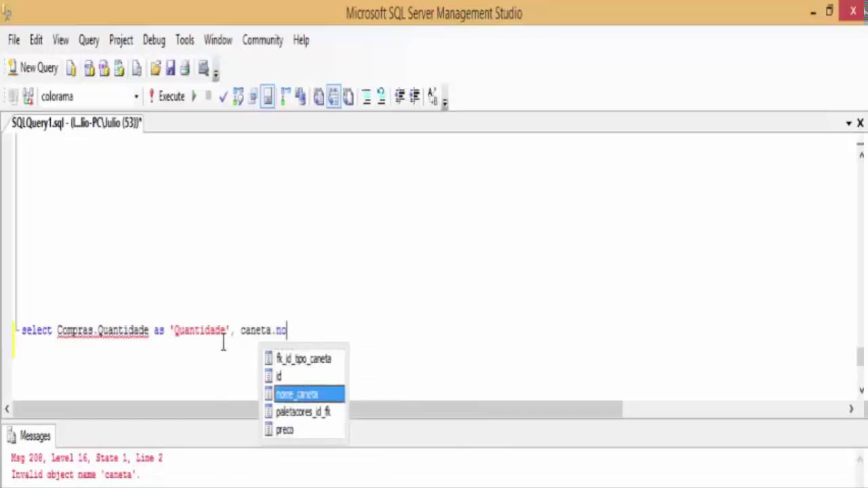The width and height of the screenshot is (868, 488).
Task: Choose preco in the autocomplete list
Action: 304,429
